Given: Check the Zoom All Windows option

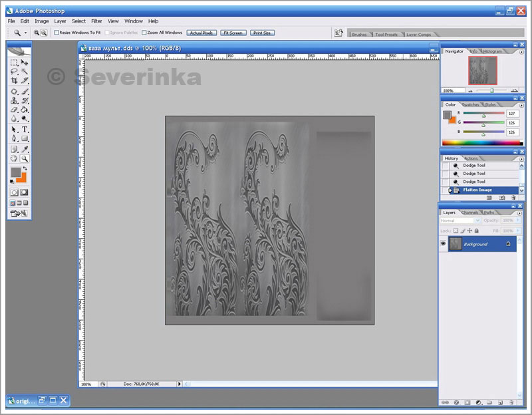Looking at the screenshot, I should coord(144,32).
